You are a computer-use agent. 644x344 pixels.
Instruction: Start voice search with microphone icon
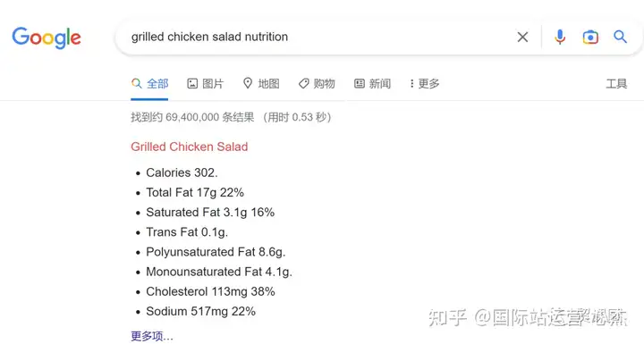point(560,37)
